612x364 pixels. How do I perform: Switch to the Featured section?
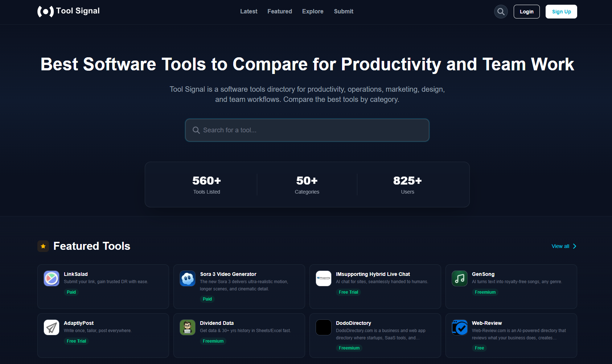pyautogui.click(x=279, y=11)
